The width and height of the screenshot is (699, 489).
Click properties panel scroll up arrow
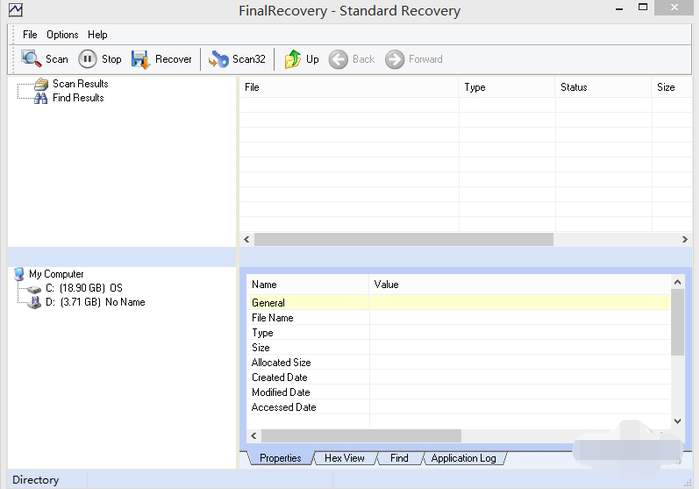pyautogui.click(x=678, y=282)
